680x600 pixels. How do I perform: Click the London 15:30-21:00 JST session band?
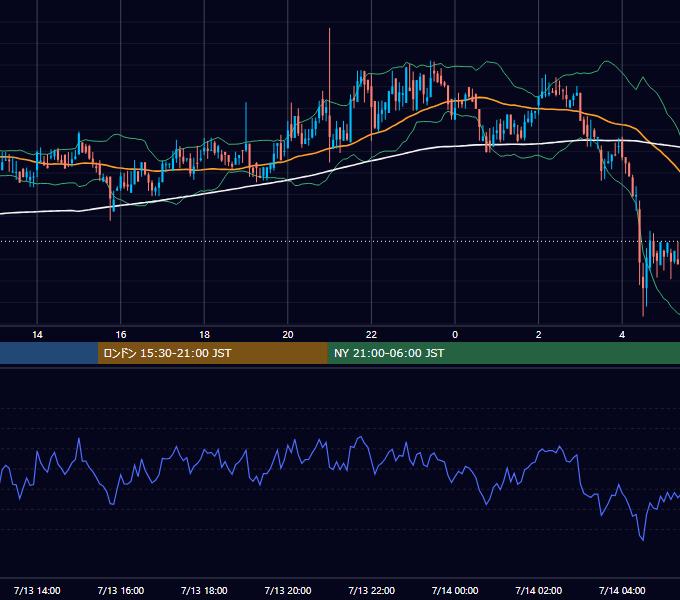coord(212,353)
